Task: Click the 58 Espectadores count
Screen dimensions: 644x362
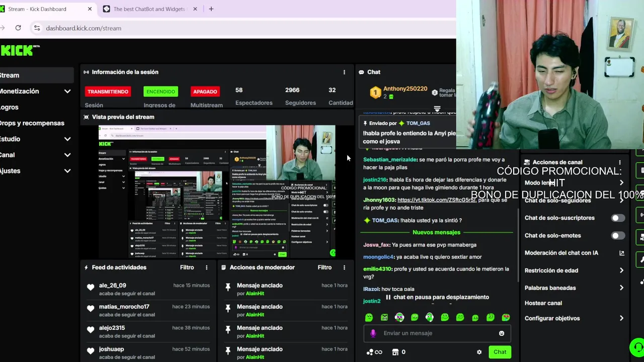Action: 239,90
